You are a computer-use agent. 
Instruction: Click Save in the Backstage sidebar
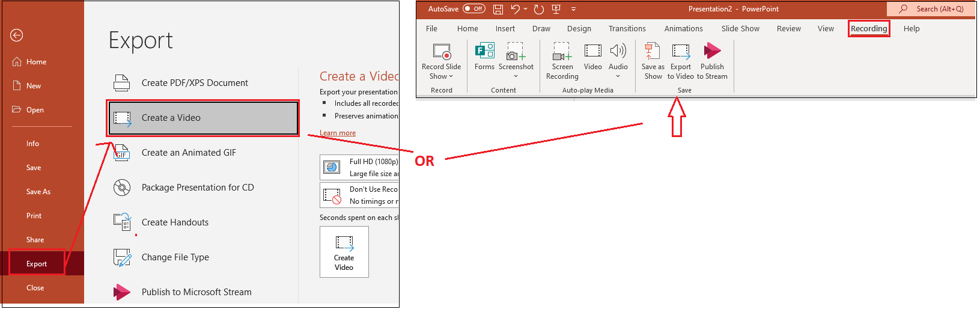34,168
